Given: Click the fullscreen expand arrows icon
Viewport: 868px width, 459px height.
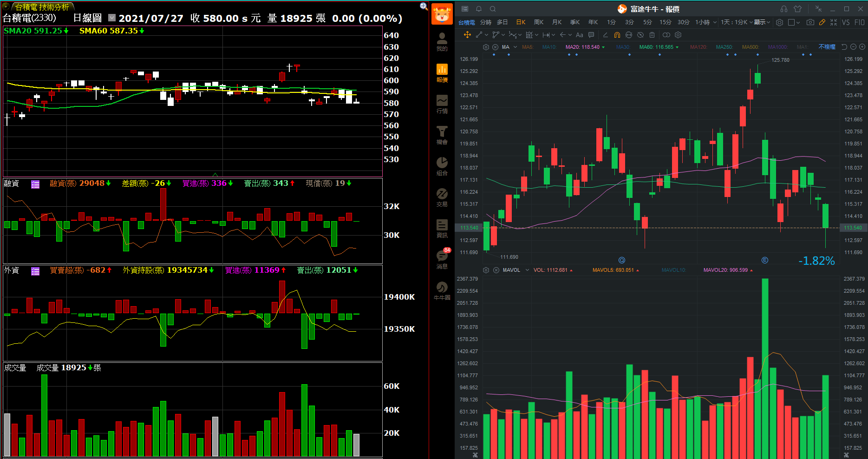Looking at the screenshot, I should (834, 22).
